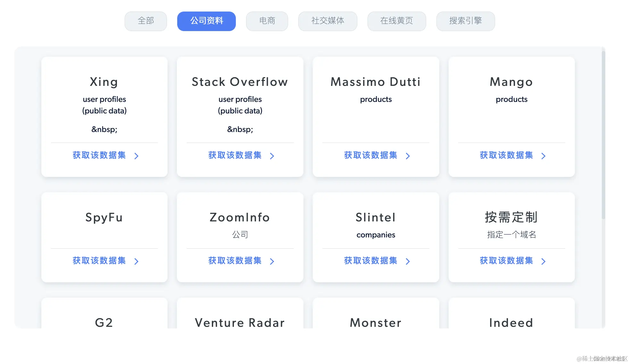Image resolution: width=630 pixels, height=364 pixels.
Task: Click 获取该数据集 on the 按需定制 card
Action: click(x=505, y=261)
